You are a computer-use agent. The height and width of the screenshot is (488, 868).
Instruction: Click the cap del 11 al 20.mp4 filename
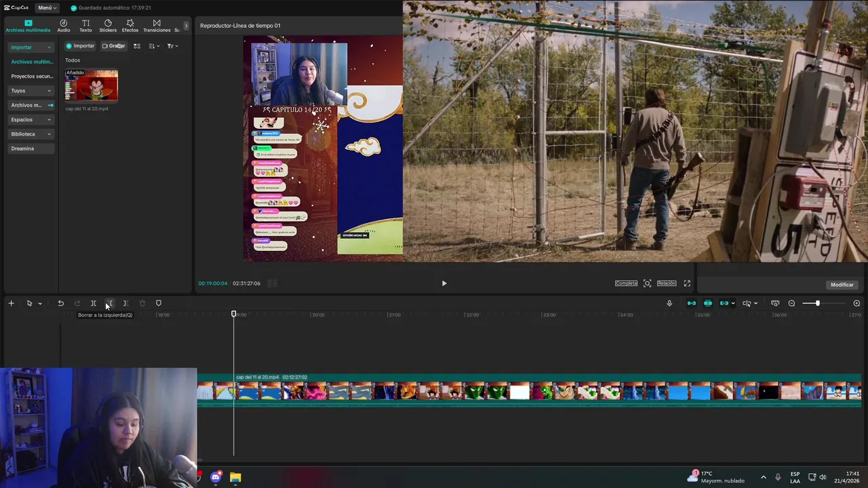point(87,108)
